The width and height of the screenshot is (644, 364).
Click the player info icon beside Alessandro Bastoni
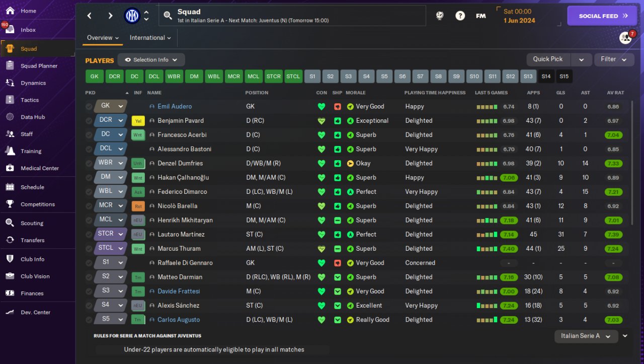coord(152,149)
